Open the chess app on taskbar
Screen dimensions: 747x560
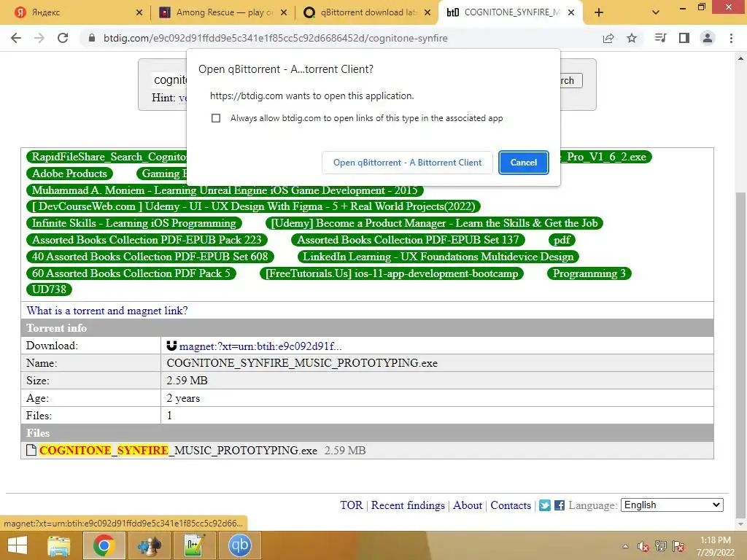[149, 545]
